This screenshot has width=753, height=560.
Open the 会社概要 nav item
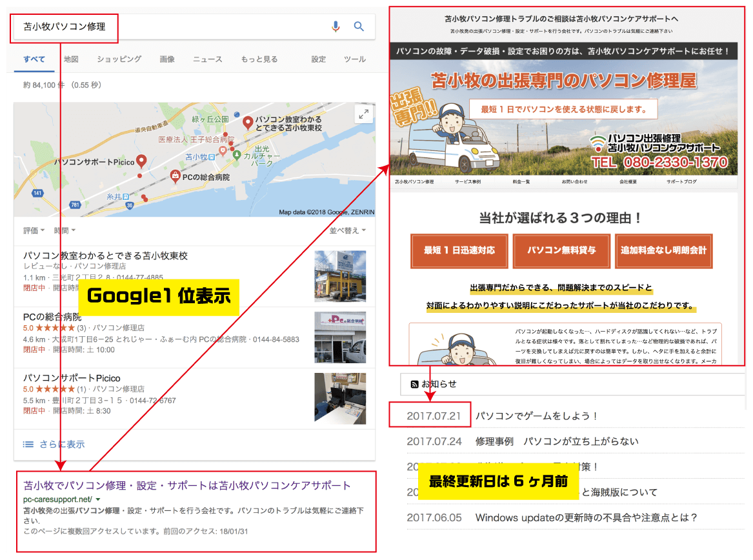tap(628, 181)
